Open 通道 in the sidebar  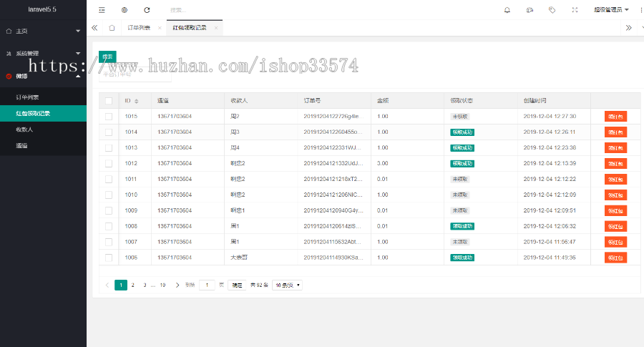(x=43, y=145)
